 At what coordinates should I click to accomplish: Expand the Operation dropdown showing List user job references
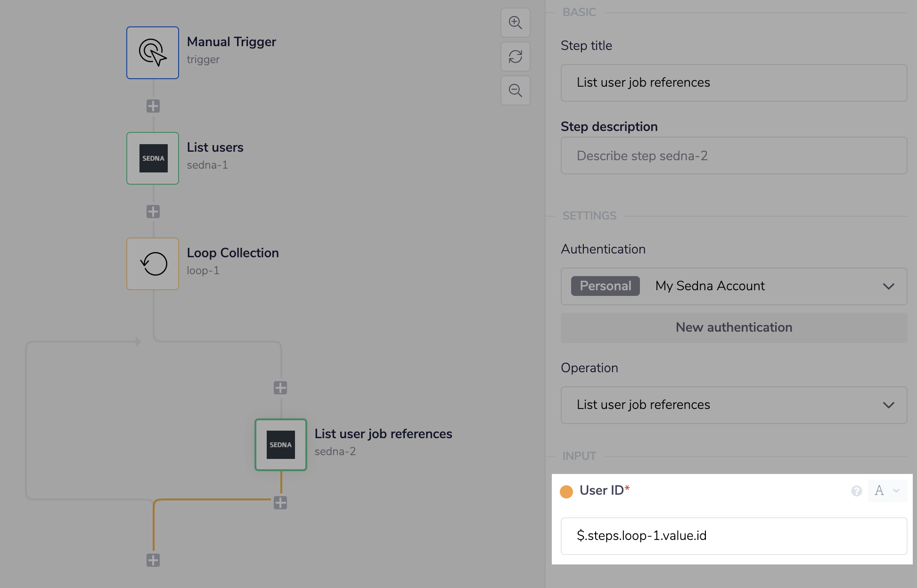coord(734,405)
